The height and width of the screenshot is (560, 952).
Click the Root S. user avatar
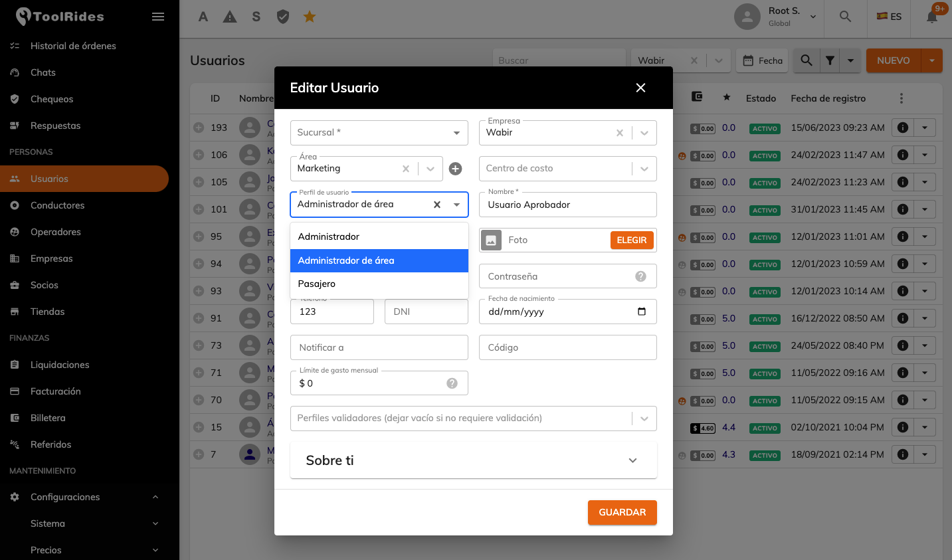747,17
